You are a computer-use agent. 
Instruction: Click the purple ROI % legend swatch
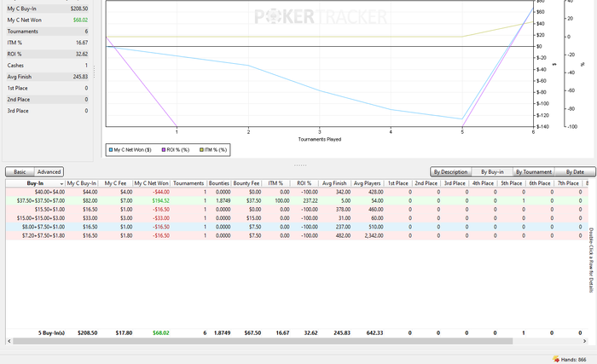[164, 150]
